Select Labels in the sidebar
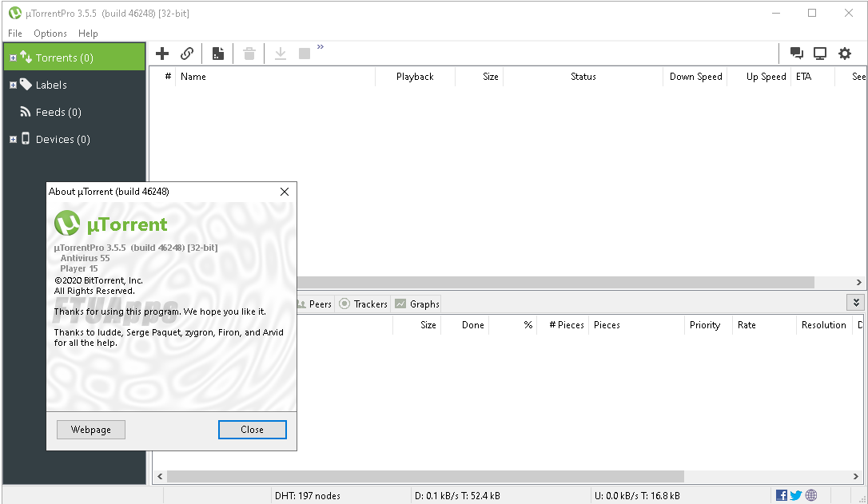Screen dimensions: 868x504 pyautogui.click(x=74, y=85)
